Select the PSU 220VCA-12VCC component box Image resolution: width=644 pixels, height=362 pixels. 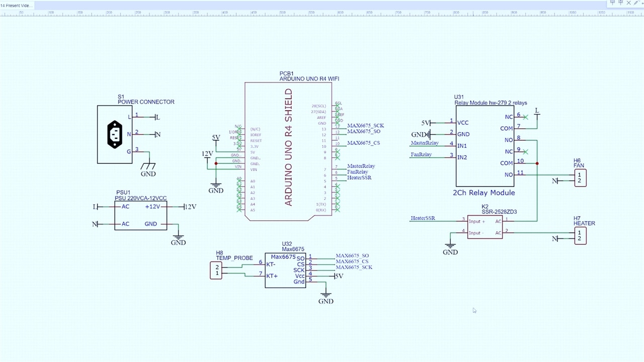pyautogui.click(x=141, y=216)
